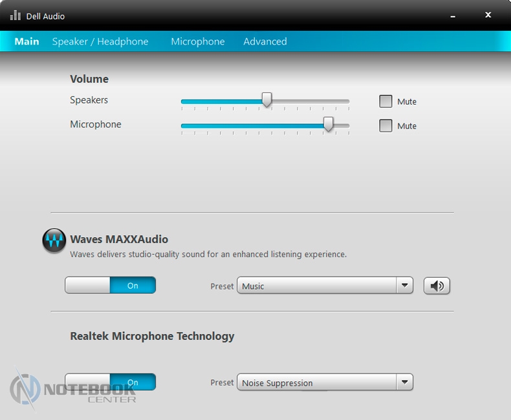
Task: Expand the Noise Suppression preset dropdown arrow
Action: click(404, 383)
